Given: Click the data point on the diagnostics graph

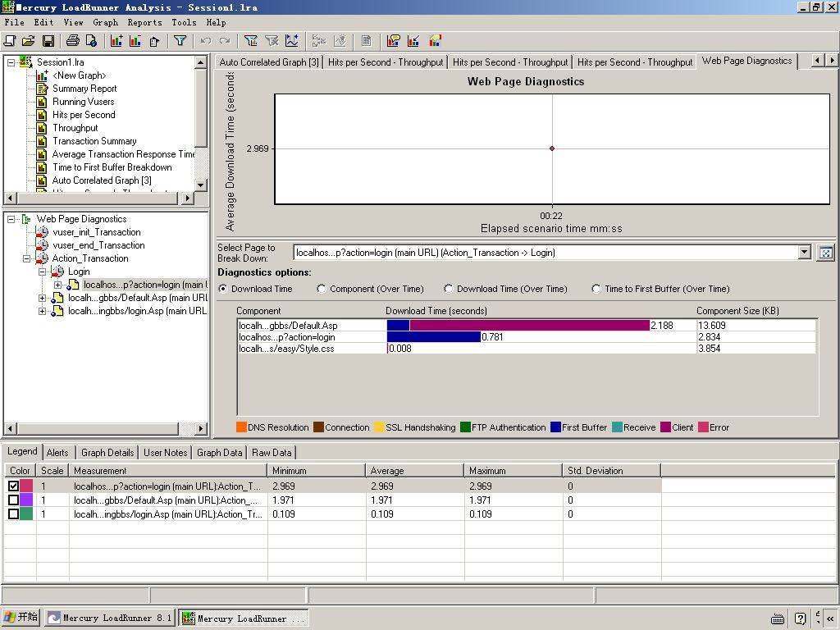Looking at the screenshot, I should click(x=552, y=148).
